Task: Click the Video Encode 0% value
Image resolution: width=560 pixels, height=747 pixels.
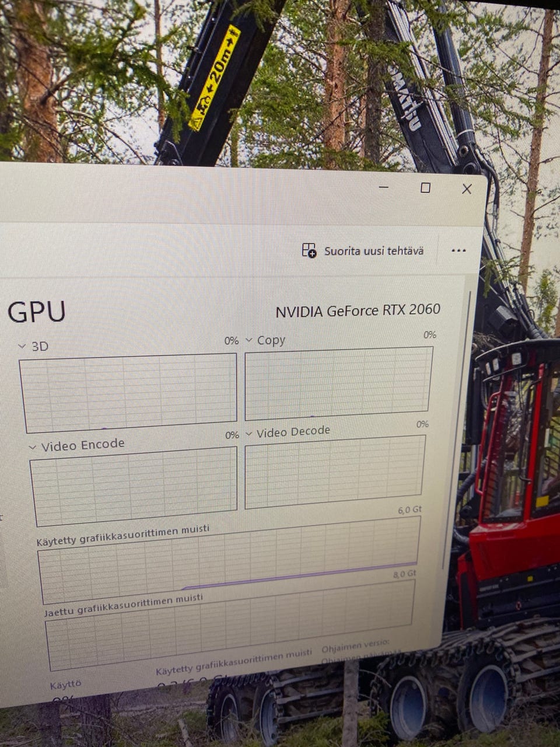Action: point(232,435)
